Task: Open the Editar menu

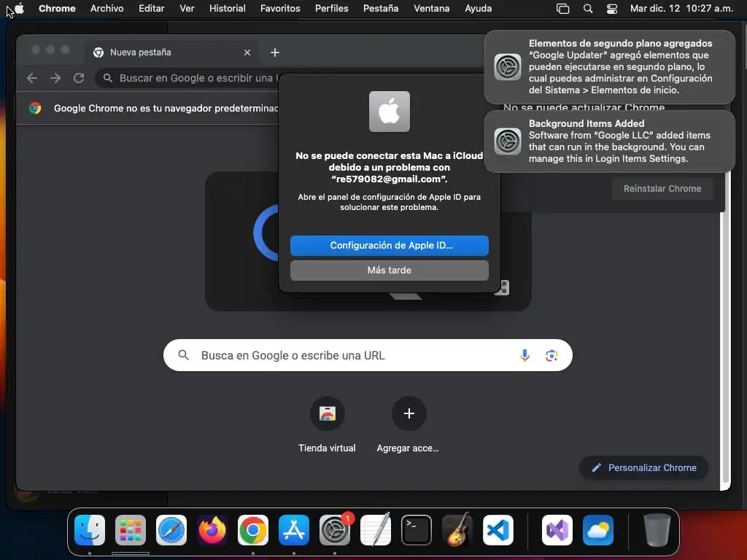Action: [151, 8]
